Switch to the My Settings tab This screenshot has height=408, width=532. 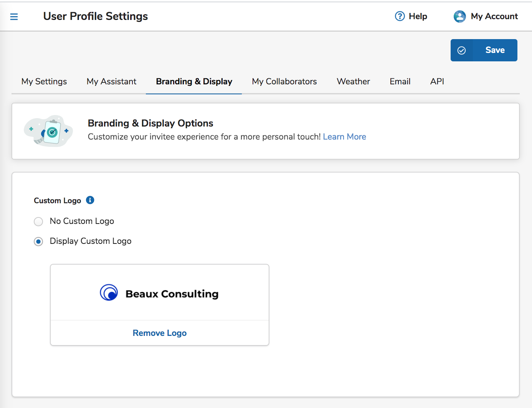click(44, 82)
